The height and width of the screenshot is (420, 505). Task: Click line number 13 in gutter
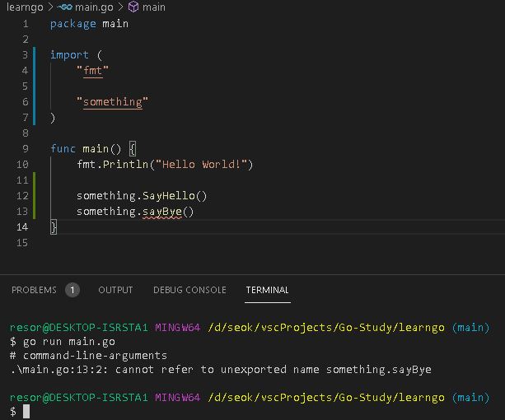(x=22, y=212)
